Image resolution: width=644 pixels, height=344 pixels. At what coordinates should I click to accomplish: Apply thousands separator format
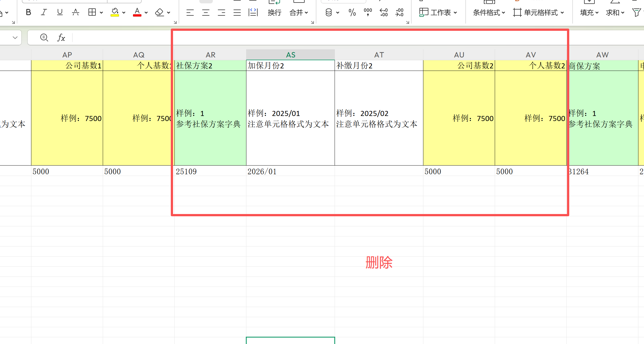[x=368, y=12]
